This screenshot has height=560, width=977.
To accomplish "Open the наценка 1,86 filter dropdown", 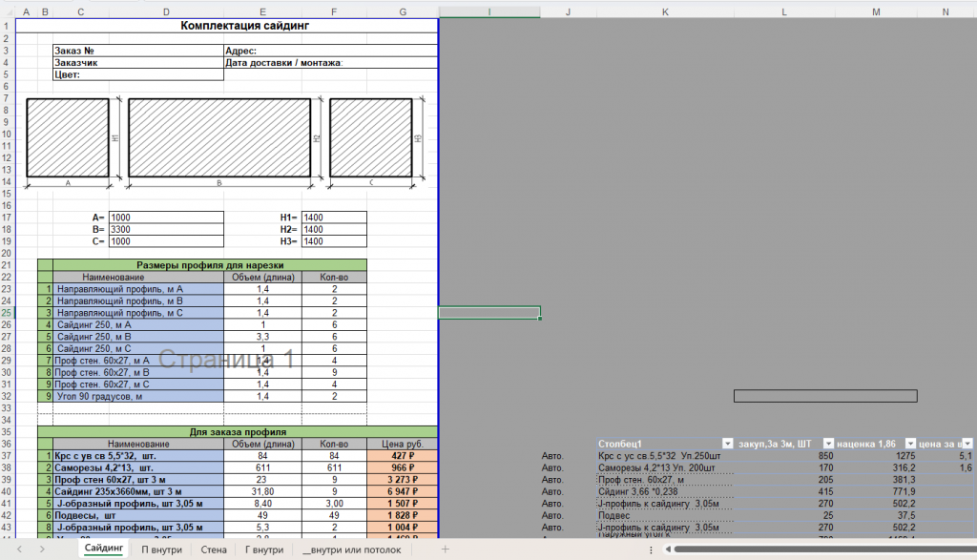I will pos(910,444).
